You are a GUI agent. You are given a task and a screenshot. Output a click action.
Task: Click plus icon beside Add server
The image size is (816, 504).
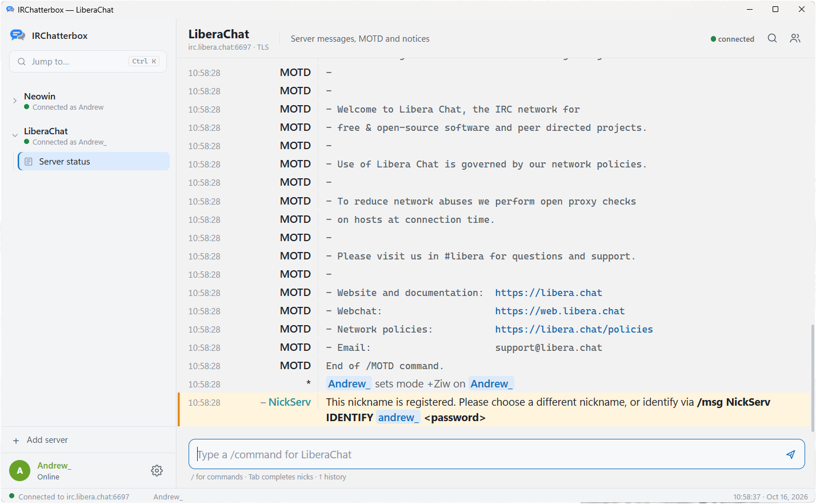[16, 441]
